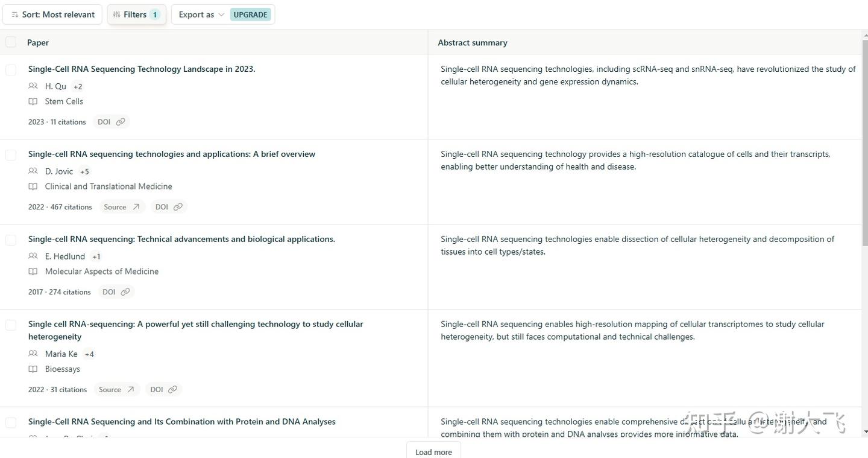The width and height of the screenshot is (868, 458).
Task: Expand the Export as dropdown
Action: tap(201, 14)
